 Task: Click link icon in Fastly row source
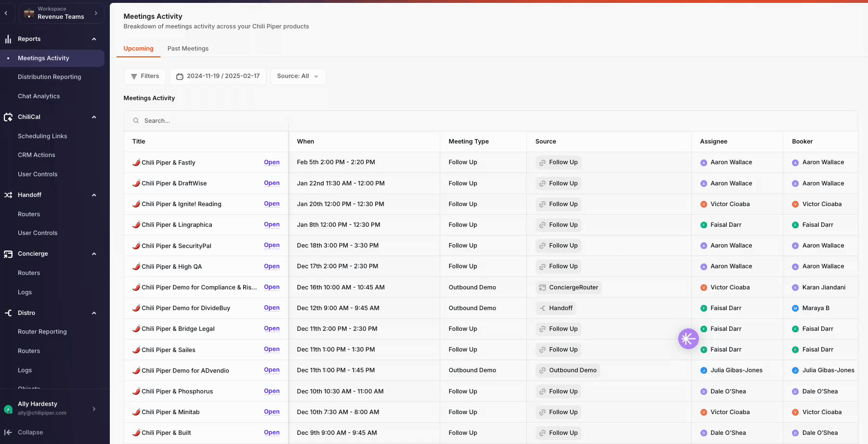542,163
